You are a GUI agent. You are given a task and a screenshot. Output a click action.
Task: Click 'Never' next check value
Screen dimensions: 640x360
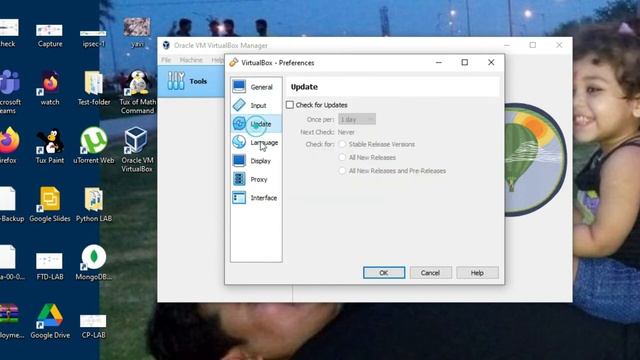click(346, 132)
